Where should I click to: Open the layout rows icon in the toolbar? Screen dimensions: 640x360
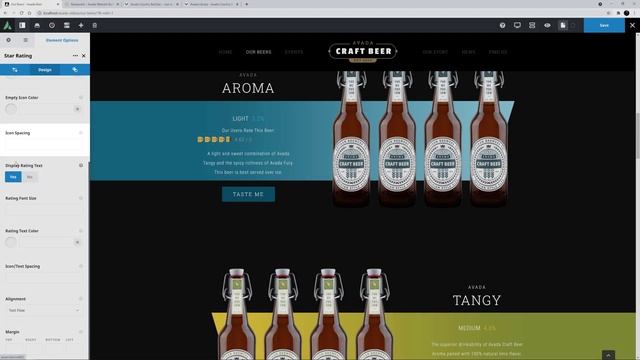point(67,25)
